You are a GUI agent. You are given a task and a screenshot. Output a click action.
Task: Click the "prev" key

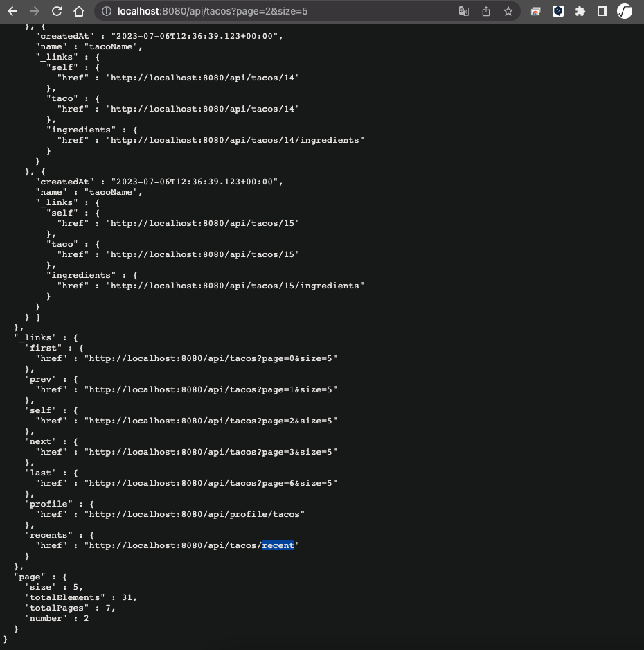click(x=41, y=379)
